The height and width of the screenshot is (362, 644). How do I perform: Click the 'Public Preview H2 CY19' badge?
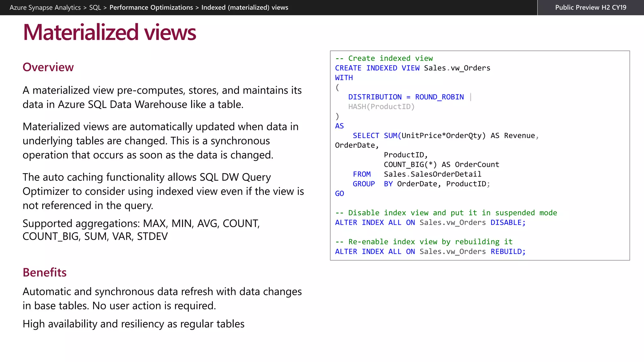[591, 8]
